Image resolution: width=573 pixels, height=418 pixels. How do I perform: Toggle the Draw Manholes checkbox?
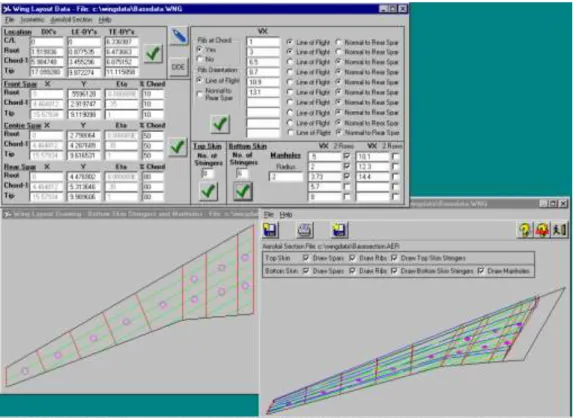(481, 271)
